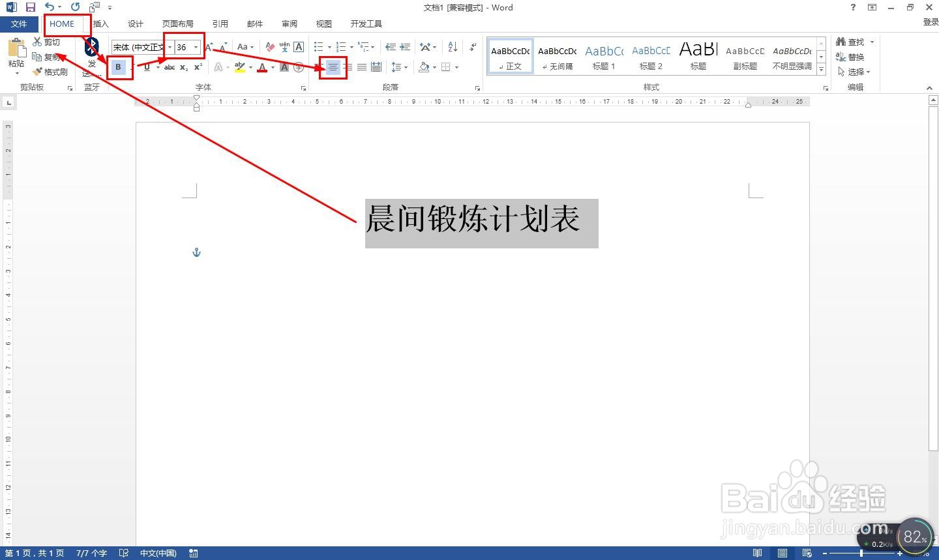The image size is (939, 560).
Task: Click the Redo/Repeat icon
Action: pyautogui.click(x=76, y=7)
